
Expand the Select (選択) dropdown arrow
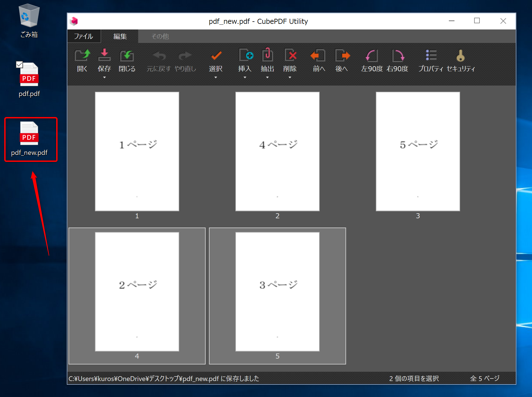pos(216,77)
